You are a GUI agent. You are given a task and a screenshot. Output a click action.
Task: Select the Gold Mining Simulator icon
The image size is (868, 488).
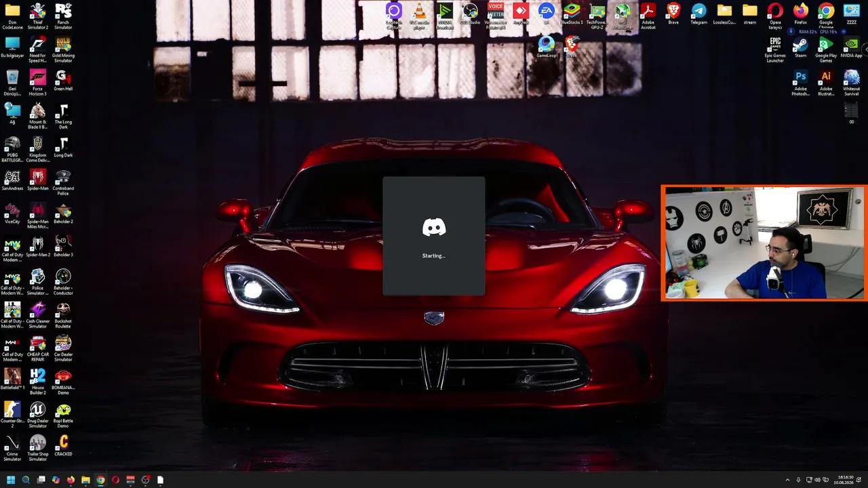click(63, 49)
